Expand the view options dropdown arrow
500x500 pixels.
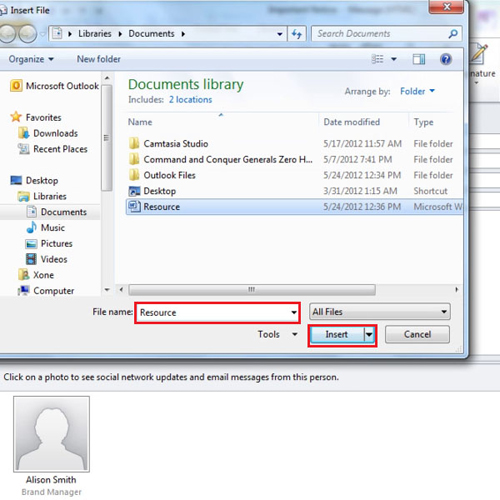[x=394, y=59]
